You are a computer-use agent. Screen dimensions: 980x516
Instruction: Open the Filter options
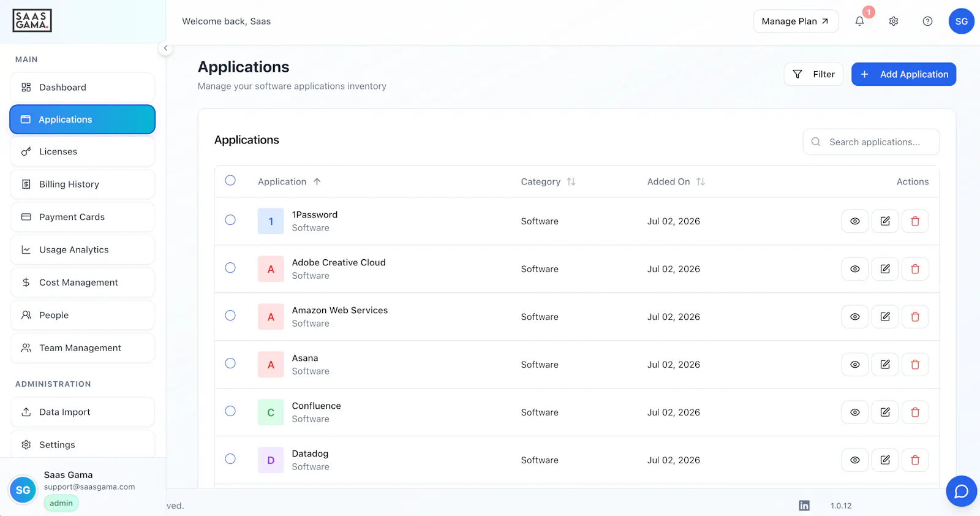(x=813, y=74)
